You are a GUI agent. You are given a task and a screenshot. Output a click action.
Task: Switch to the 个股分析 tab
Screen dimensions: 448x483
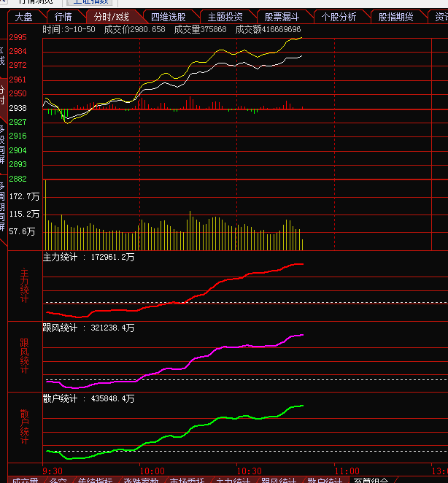click(x=339, y=17)
